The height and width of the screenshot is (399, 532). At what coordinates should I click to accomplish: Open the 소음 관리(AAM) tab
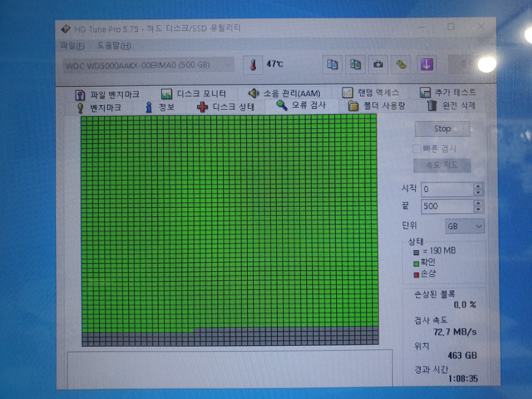coord(284,93)
